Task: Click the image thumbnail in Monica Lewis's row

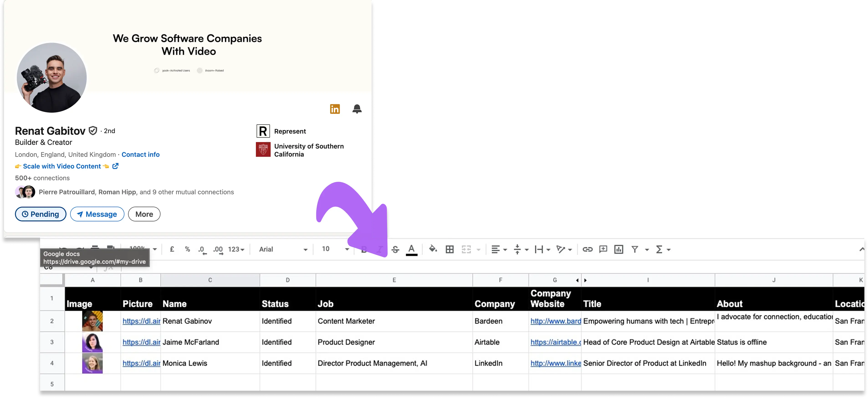Action: (92, 363)
